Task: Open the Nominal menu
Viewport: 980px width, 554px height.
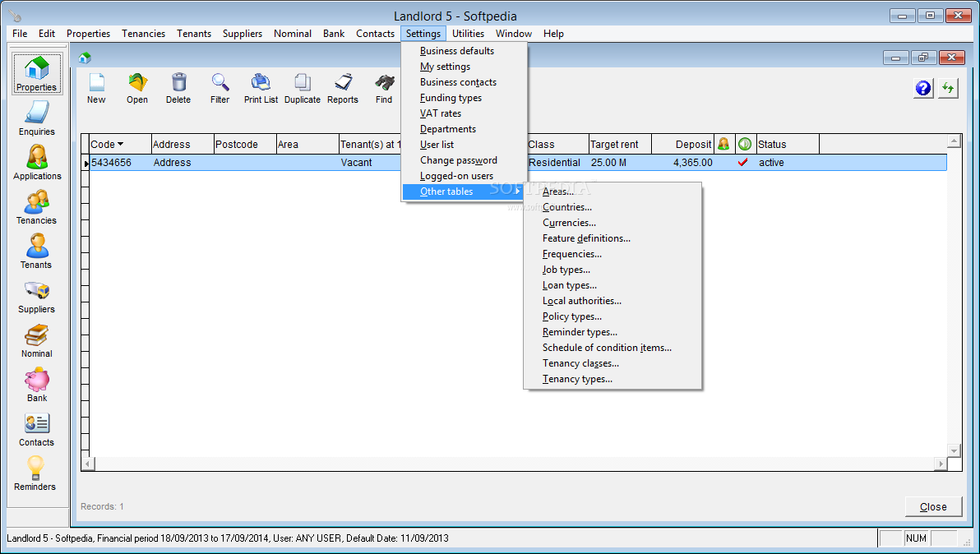Action: (293, 34)
